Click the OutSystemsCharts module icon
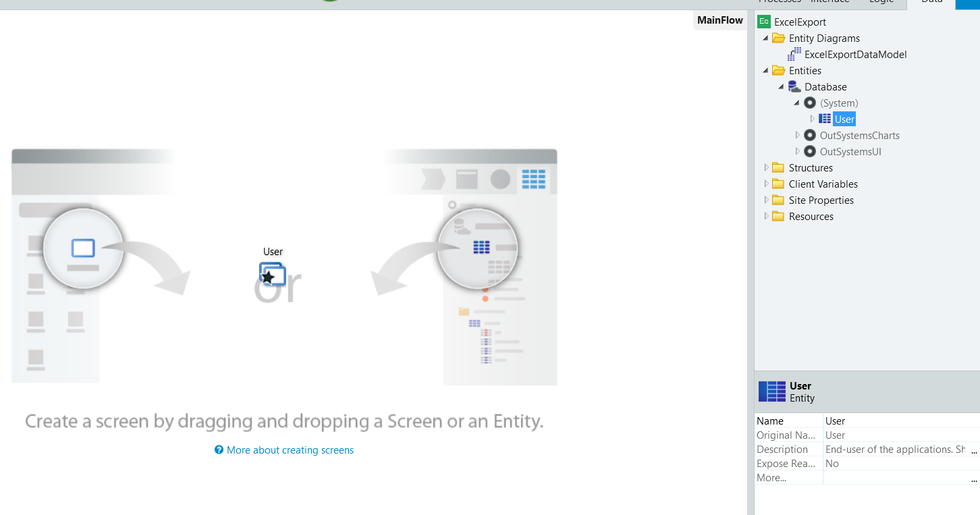The width and height of the screenshot is (980, 515). tap(810, 136)
